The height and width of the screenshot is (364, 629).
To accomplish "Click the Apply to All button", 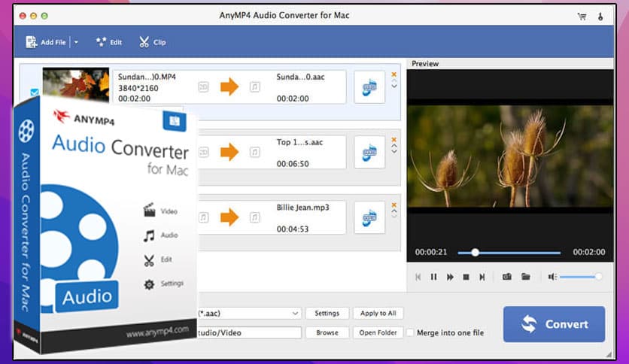I will click(x=378, y=313).
